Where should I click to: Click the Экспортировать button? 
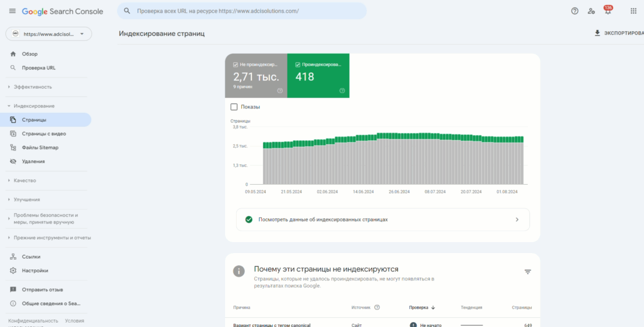click(619, 33)
